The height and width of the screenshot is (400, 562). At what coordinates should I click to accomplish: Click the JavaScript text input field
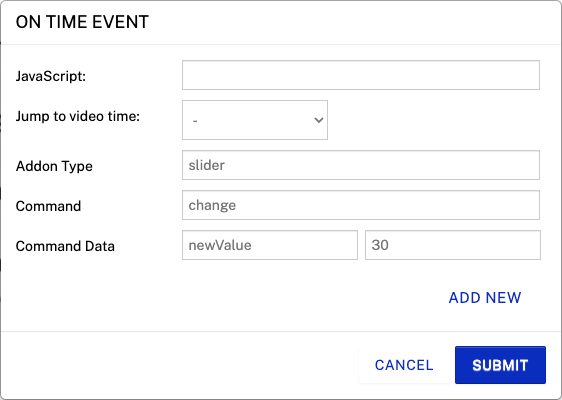361,75
